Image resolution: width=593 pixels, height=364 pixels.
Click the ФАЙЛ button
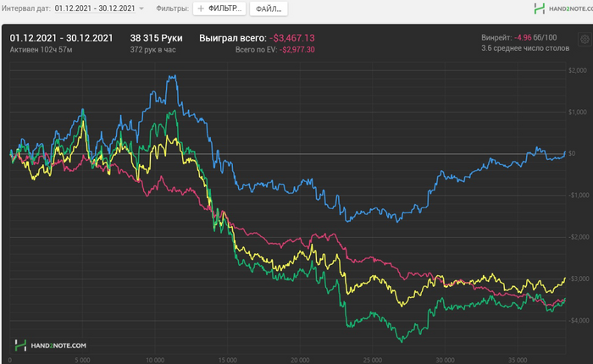[x=268, y=8]
